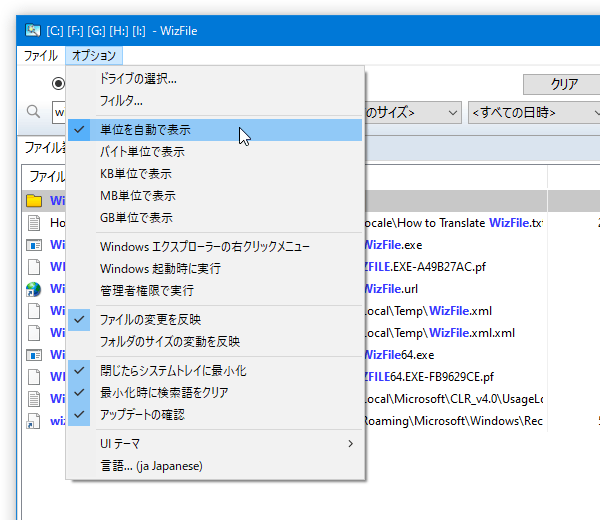Click file icon of FB9629CE.pf row
The image size is (600, 520).
34,377
